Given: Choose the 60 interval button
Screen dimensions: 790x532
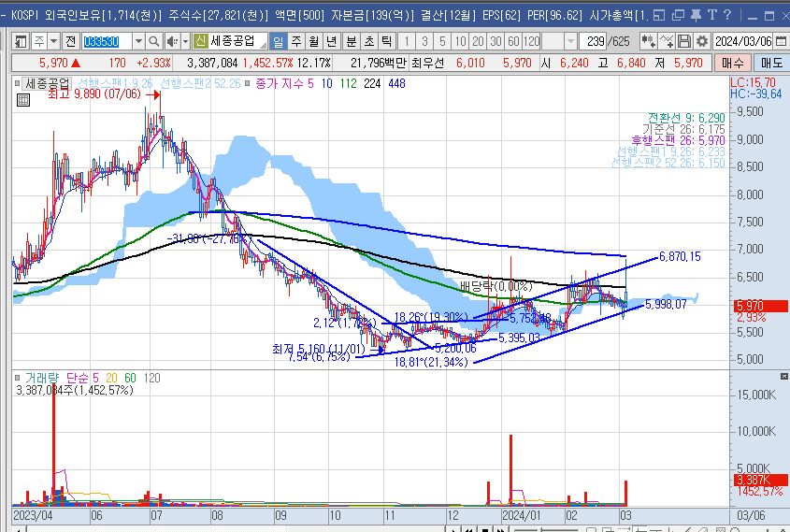Looking at the screenshot, I should (513, 41).
